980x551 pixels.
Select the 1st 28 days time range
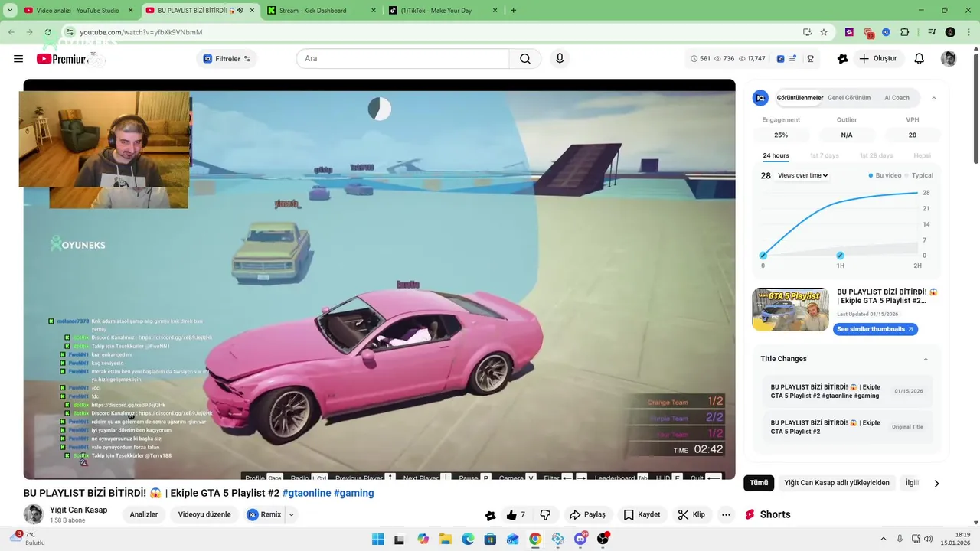pyautogui.click(x=876, y=155)
